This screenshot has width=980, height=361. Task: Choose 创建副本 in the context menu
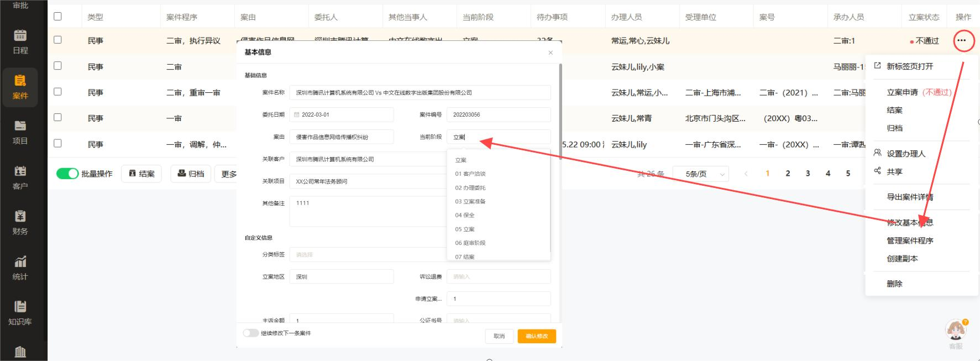click(x=902, y=259)
